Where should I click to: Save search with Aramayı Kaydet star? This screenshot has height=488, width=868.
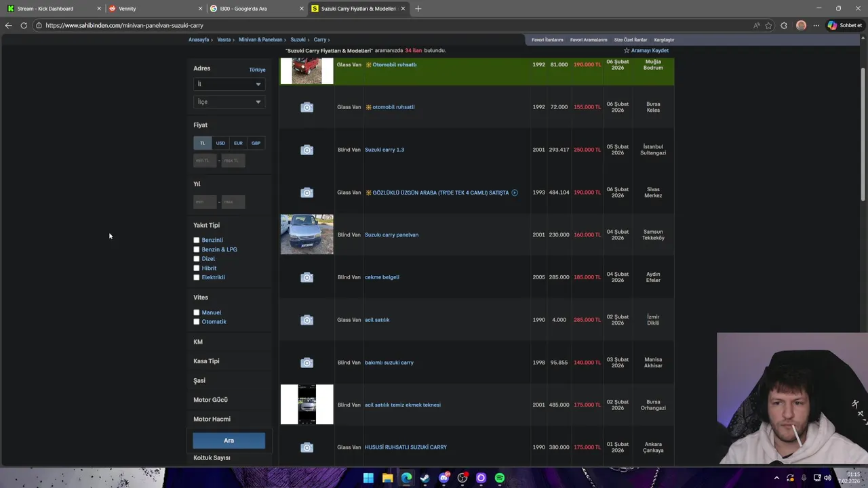[646, 51]
